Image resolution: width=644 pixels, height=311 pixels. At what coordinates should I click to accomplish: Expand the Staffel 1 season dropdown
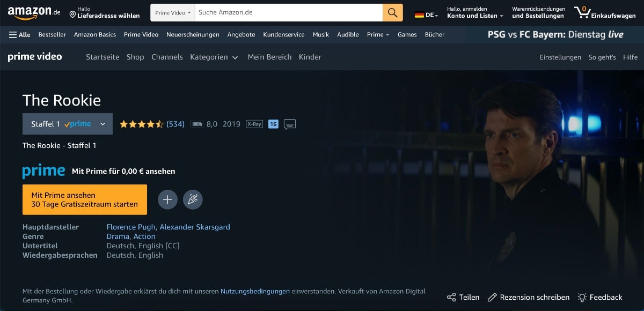coord(68,124)
